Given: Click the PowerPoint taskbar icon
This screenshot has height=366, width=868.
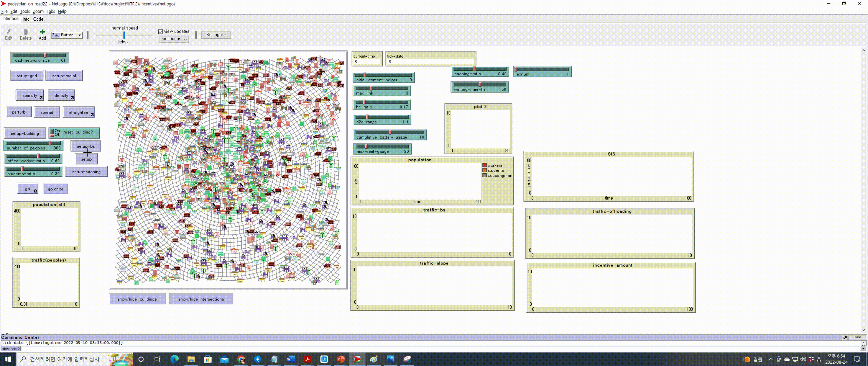Looking at the screenshot, I should [x=341, y=359].
